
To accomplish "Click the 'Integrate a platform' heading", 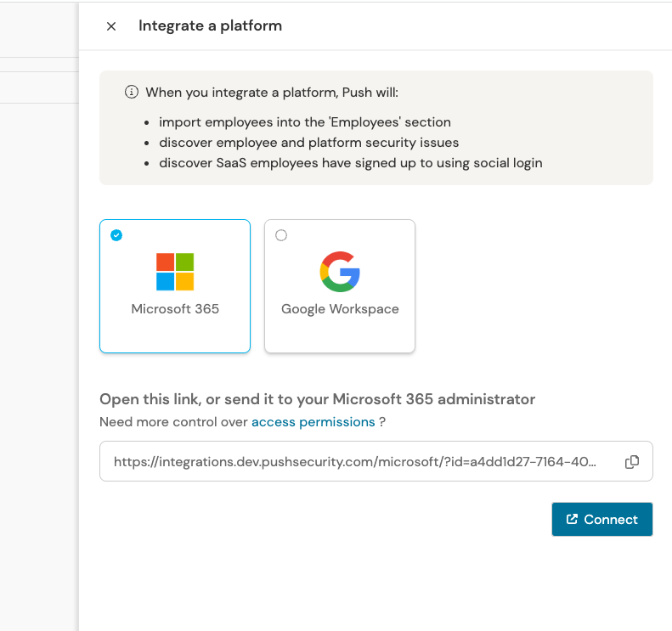I will [x=210, y=26].
